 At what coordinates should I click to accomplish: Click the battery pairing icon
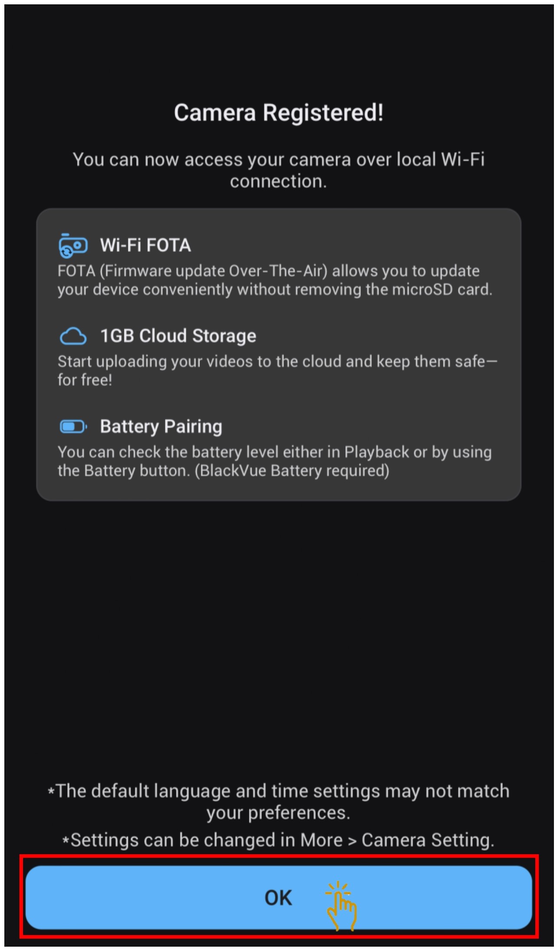(x=73, y=426)
